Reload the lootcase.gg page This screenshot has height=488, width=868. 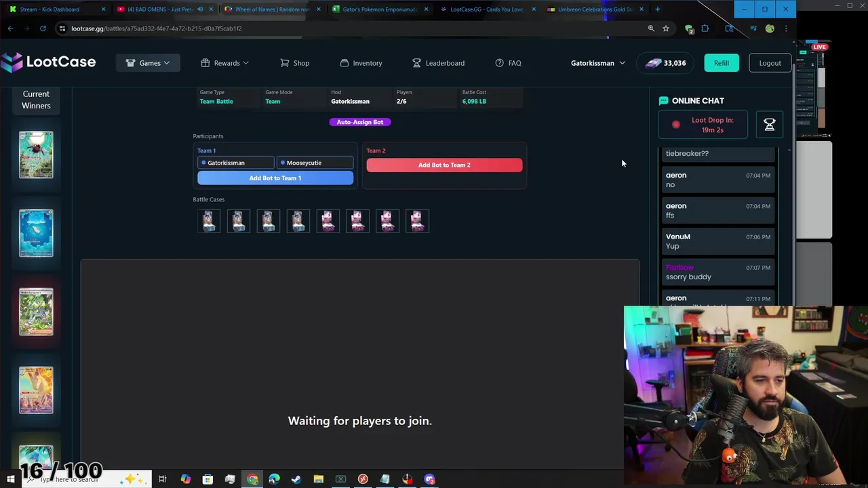click(x=43, y=28)
